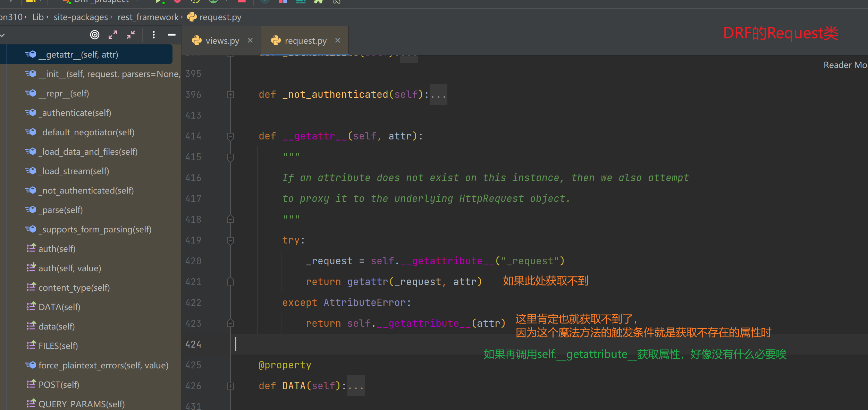Click method icon beside __init__ in Structure
Image resolution: width=868 pixels, height=410 pixels.
click(31, 74)
